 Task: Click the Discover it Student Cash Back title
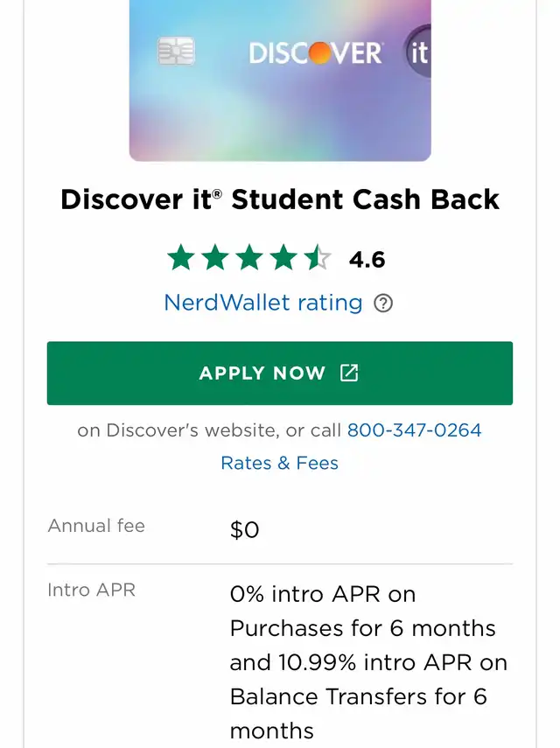280,199
